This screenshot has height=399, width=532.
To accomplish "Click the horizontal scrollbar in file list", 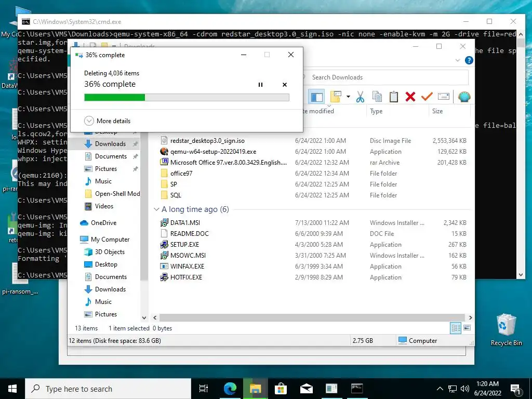I will 312,317.
